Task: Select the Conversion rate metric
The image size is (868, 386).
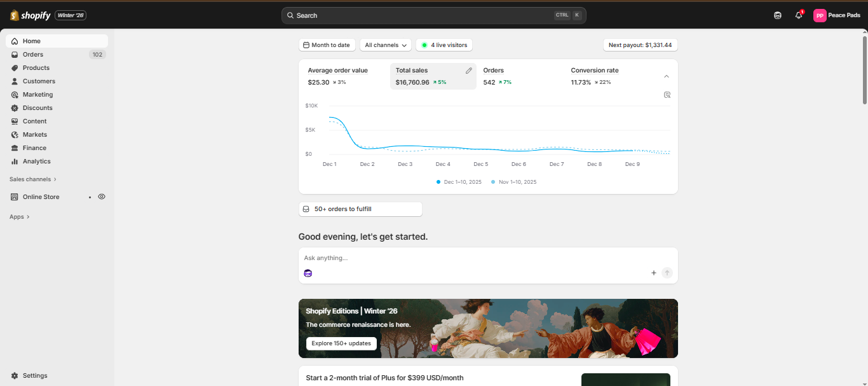Action: click(x=610, y=76)
